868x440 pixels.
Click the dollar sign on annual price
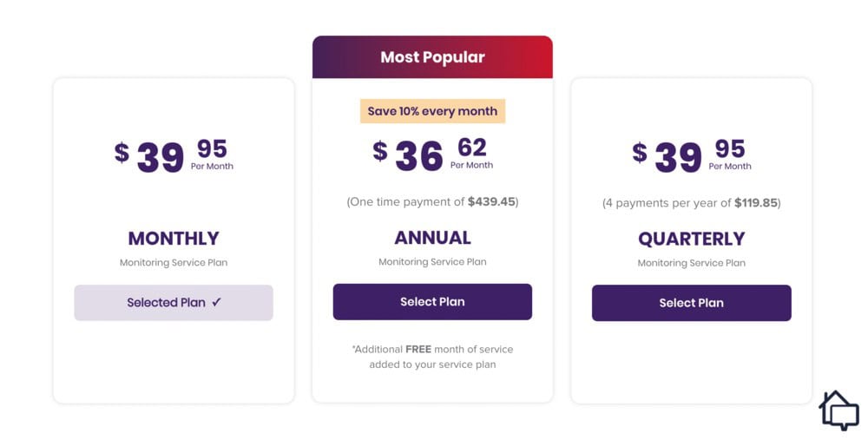click(380, 150)
